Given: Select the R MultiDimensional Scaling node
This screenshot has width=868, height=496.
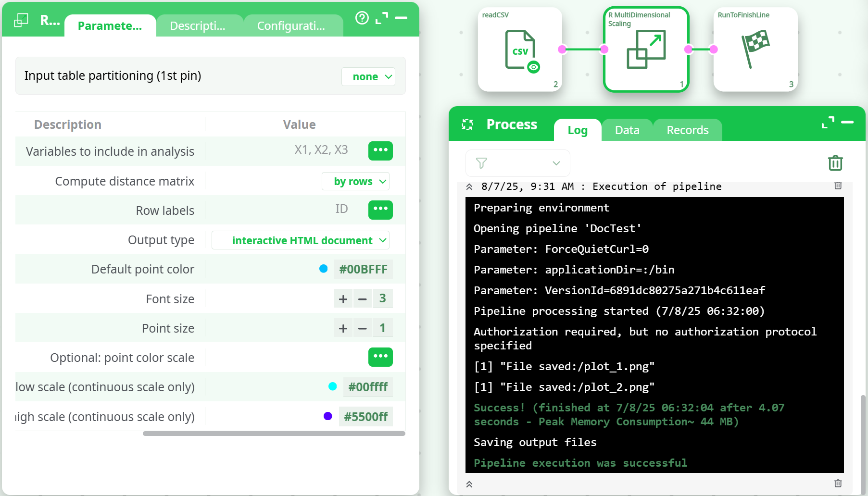Looking at the screenshot, I should (646, 50).
